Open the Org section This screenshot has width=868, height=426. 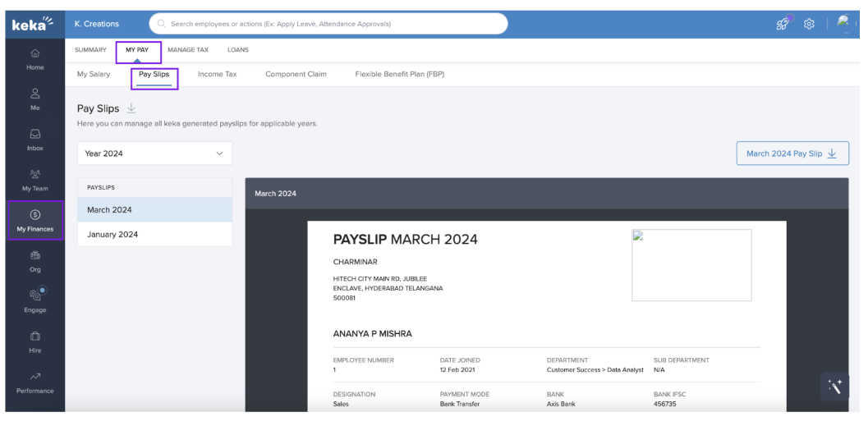tap(35, 261)
